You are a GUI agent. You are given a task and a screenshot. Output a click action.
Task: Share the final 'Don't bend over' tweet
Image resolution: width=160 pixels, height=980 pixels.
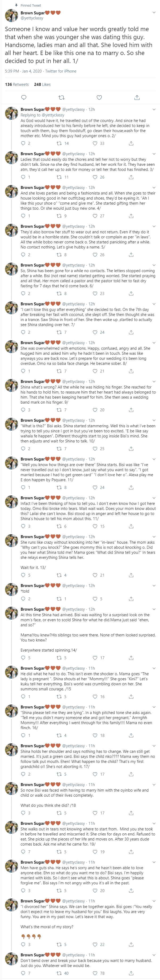[131, 973]
